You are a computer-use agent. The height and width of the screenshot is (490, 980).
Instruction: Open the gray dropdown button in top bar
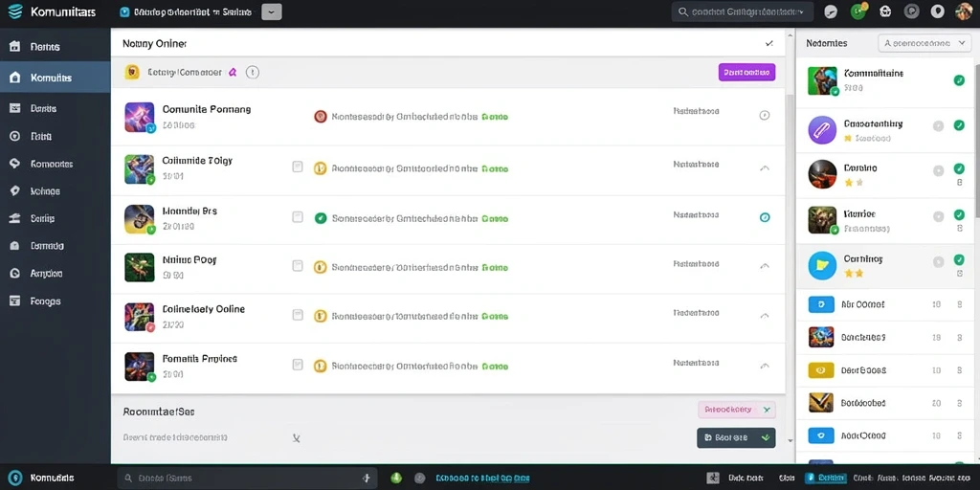pyautogui.click(x=271, y=11)
